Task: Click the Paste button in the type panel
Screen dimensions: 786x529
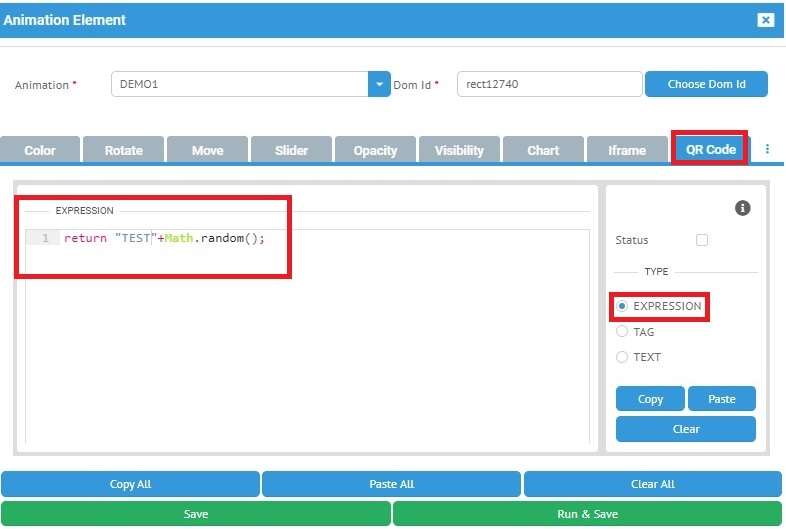Action: point(721,399)
